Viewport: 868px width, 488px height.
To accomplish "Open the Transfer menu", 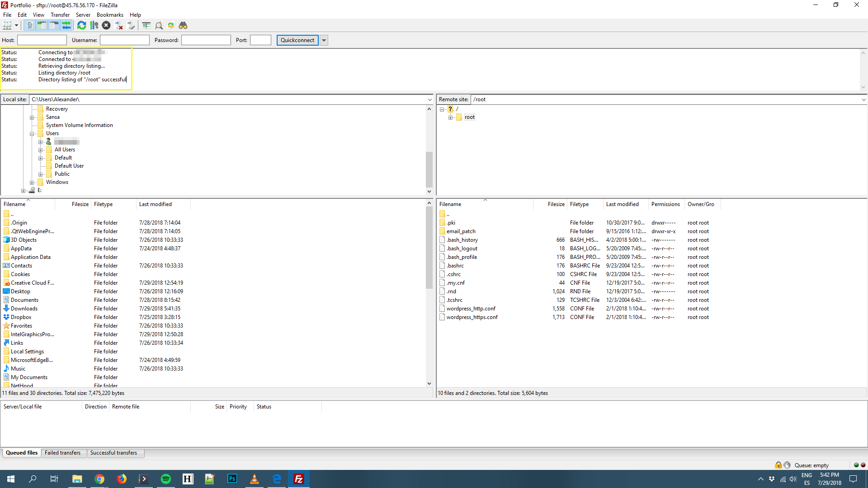I will click(x=60, y=14).
